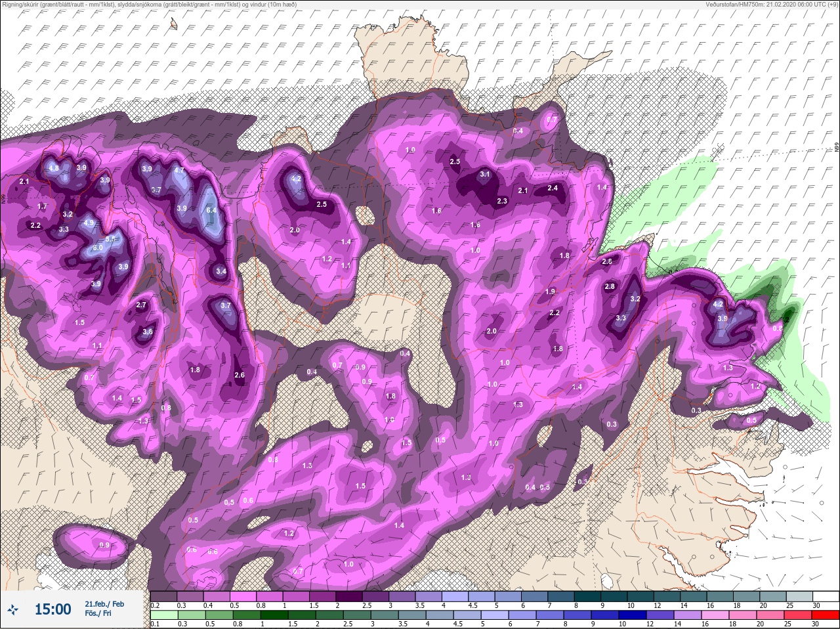Click the 3.6 precipitation value label

pyautogui.click(x=148, y=332)
